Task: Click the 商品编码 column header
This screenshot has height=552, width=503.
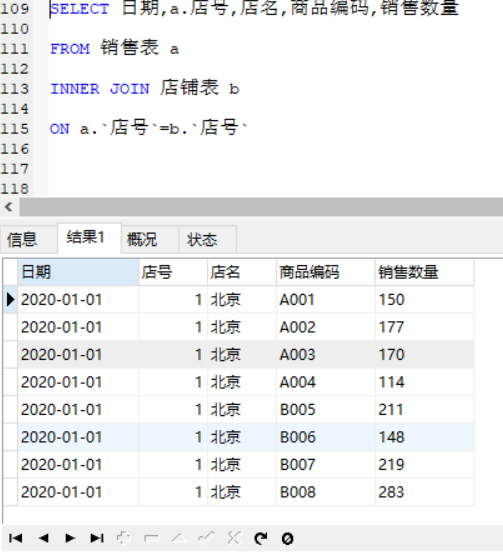Action: click(x=326, y=272)
